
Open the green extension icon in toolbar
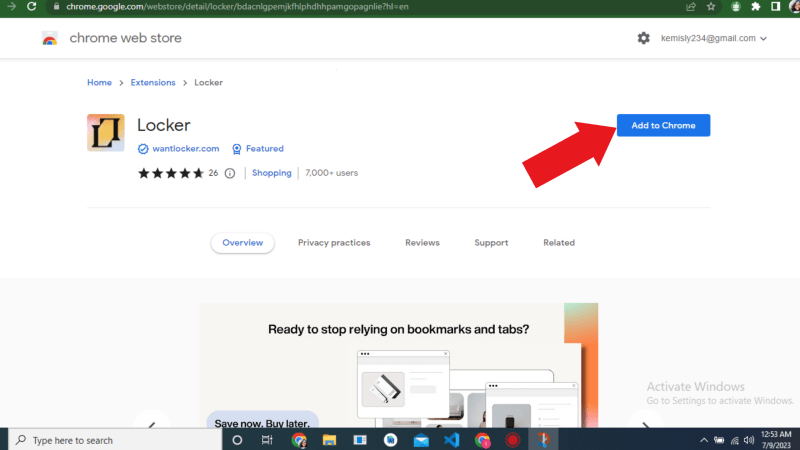click(735, 7)
